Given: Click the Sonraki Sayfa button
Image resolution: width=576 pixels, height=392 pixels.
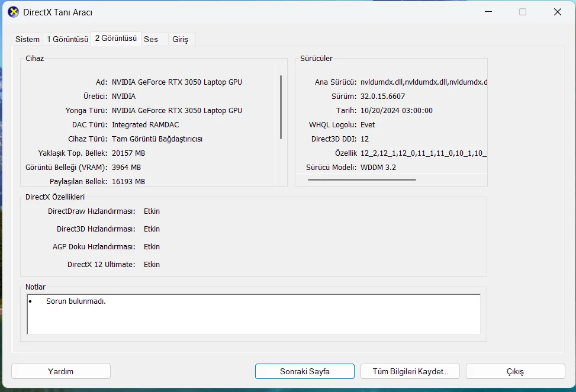Looking at the screenshot, I should click(x=305, y=371).
